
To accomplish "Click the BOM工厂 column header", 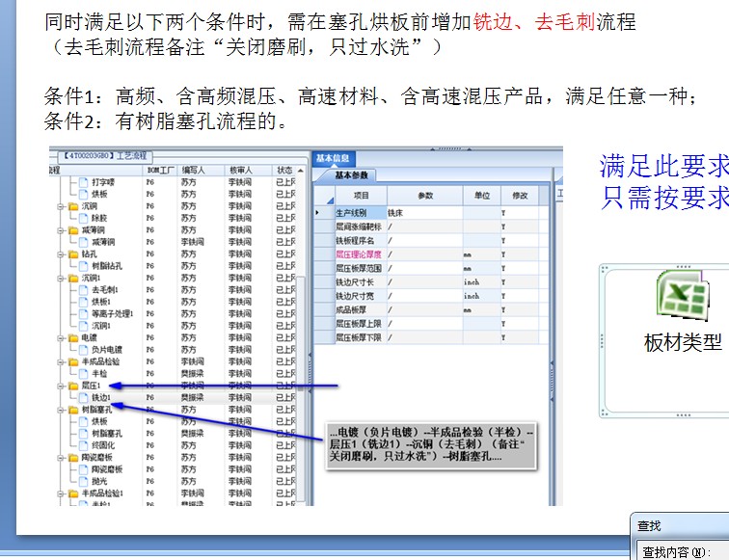I will (160, 170).
